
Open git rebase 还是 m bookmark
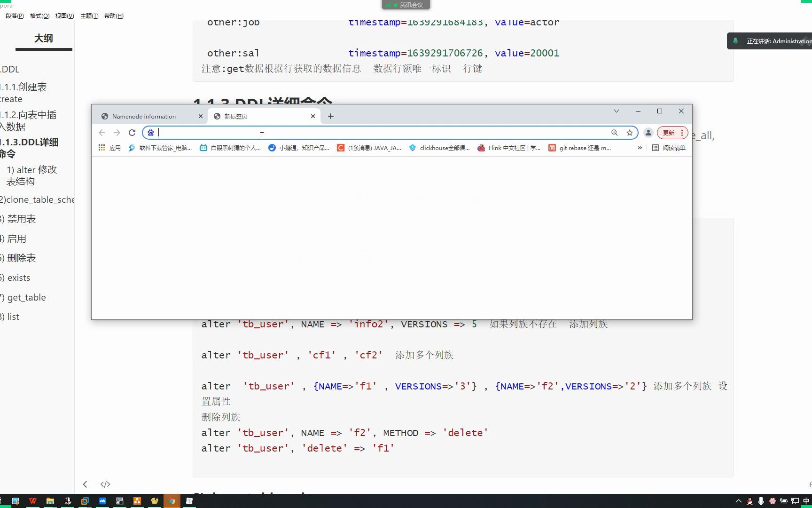(x=580, y=148)
